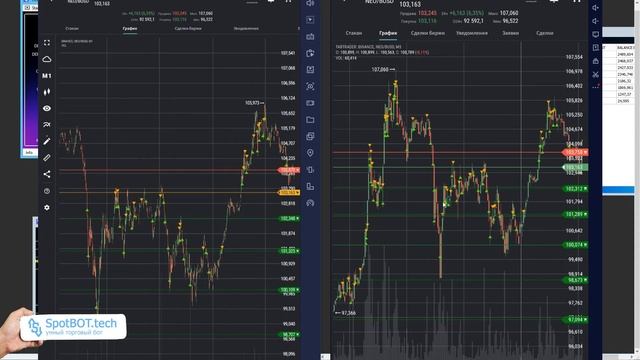This screenshot has width=640, height=360.
Task: Change chart type with the candlestick icon
Action: (x=47, y=92)
